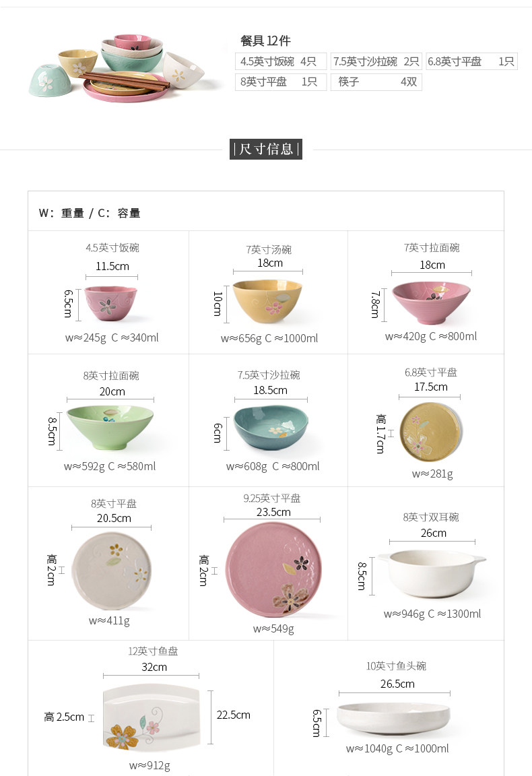
Task: Select the 8英寸平盘 1只 spec box
Action: coord(281,82)
